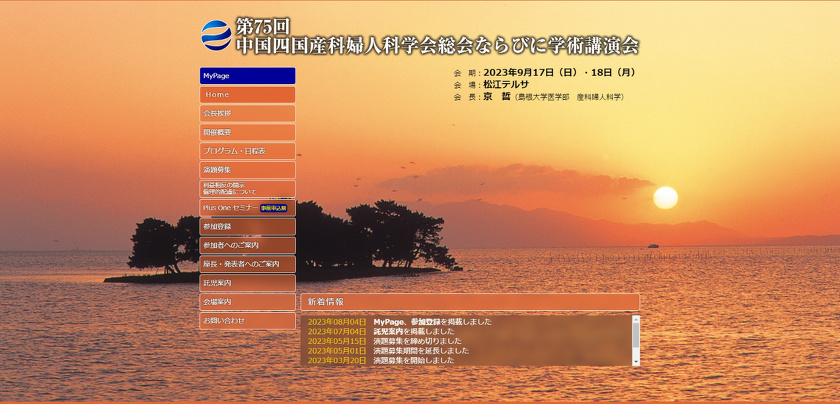Open 参加者へのご案内 menu item
The image size is (840, 404).
247,245
